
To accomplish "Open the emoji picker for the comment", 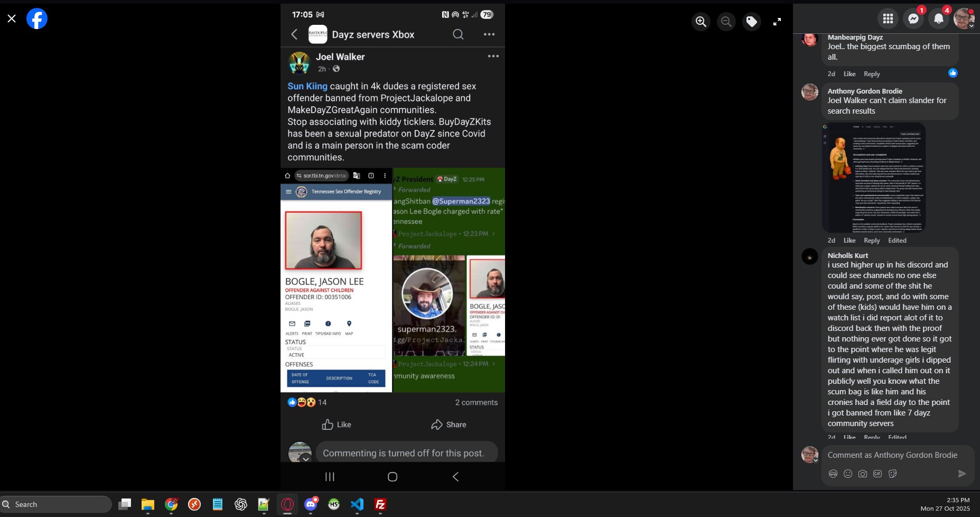I will point(848,474).
